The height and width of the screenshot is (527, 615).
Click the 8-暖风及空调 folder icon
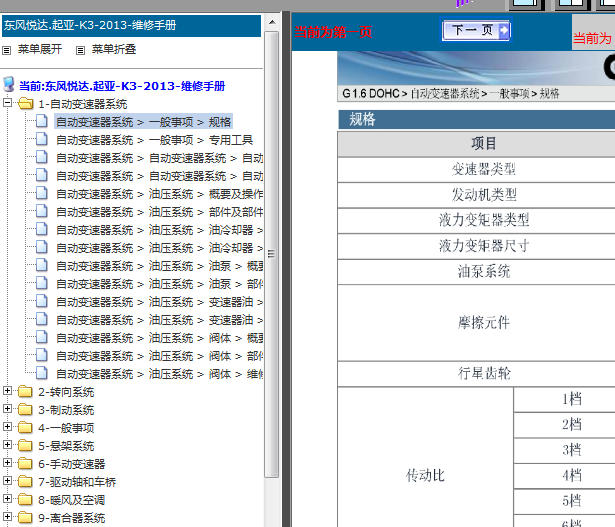(25, 500)
